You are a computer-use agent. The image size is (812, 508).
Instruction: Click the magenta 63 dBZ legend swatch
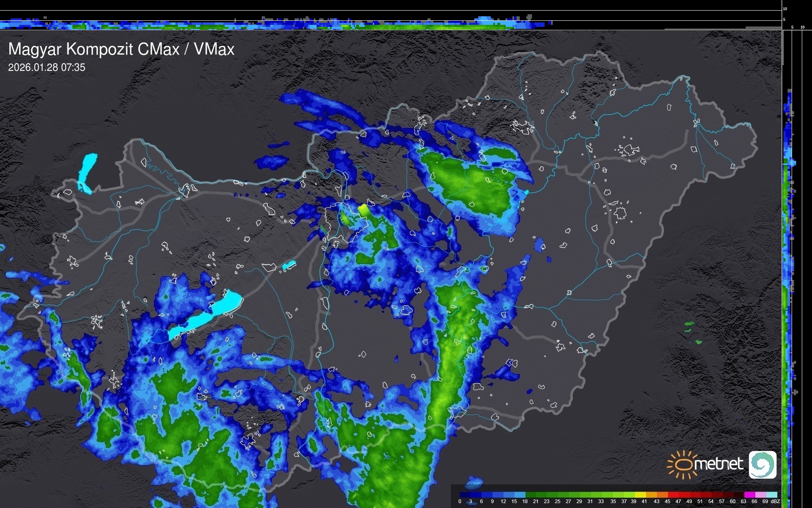749,495
